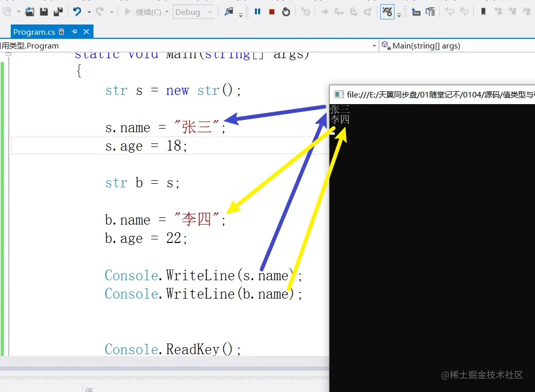Place cursor on 's.age = 18;'
Viewport: 535px width, 392px height.
point(146,146)
